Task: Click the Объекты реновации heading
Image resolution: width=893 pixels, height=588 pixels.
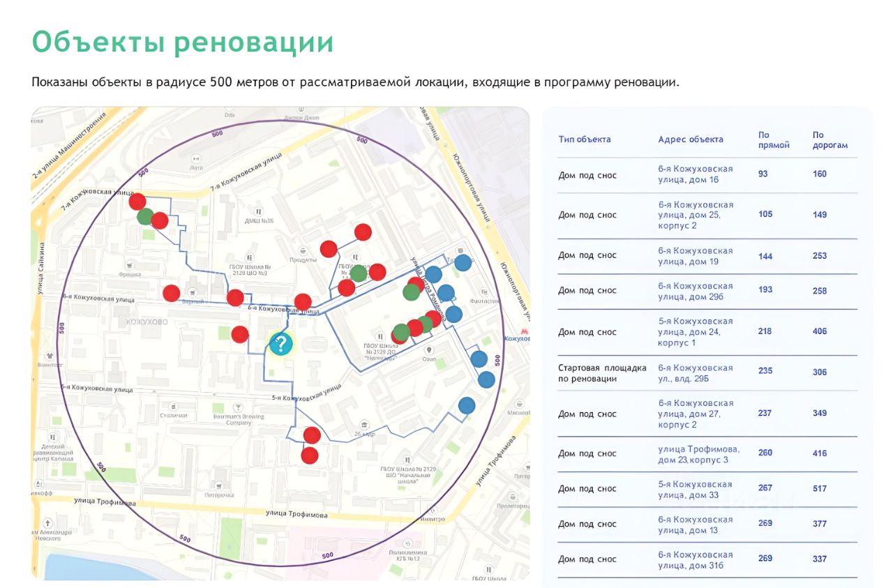Action: point(183,43)
